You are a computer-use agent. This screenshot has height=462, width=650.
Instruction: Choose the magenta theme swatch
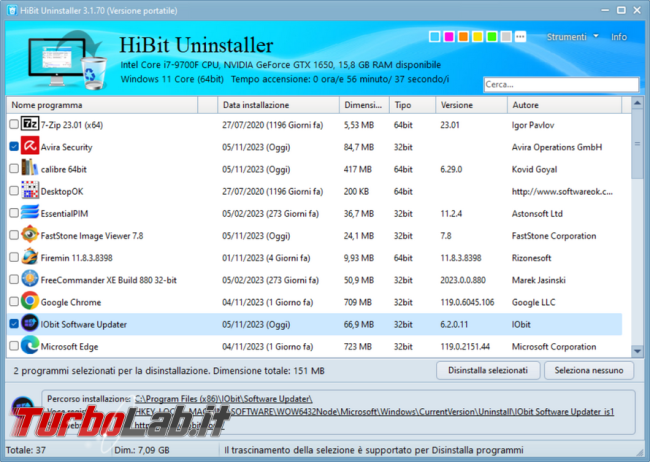point(449,36)
